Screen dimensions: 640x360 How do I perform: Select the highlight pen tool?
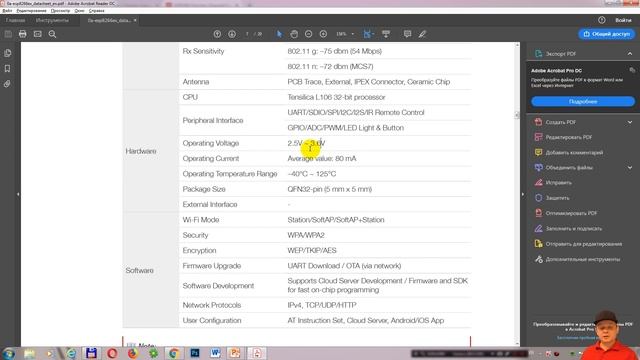(422, 34)
